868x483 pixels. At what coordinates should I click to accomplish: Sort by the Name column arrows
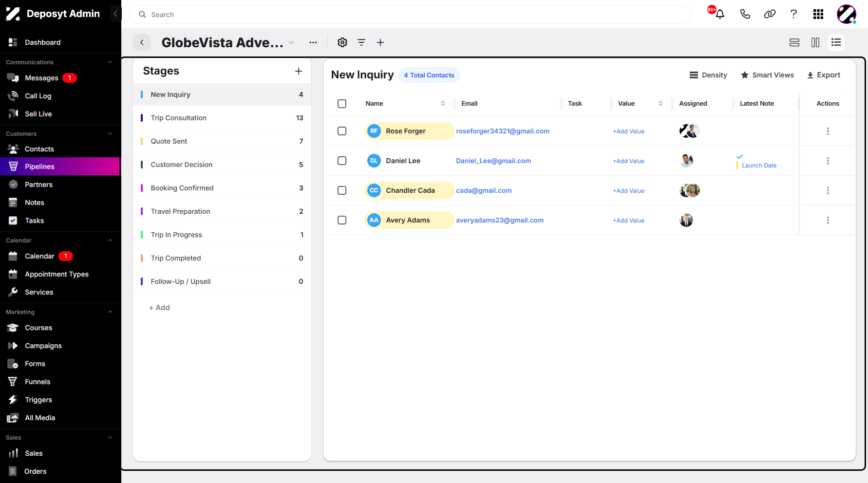point(443,103)
